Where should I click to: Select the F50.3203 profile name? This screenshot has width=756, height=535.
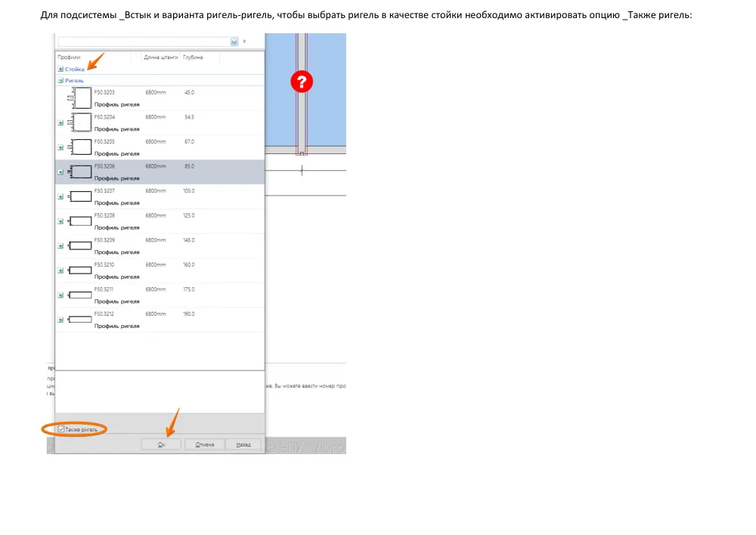tap(104, 92)
